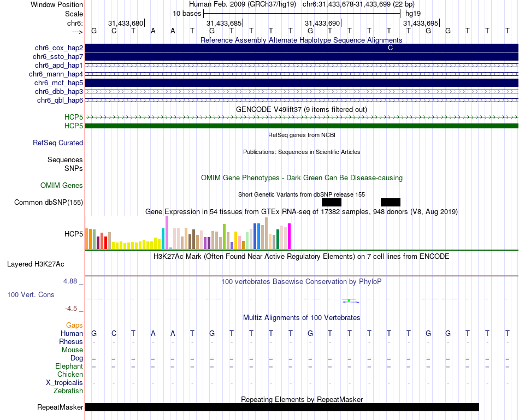Click the Sequences SNPs track label
This screenshot has width=519, height=420.
click(x=65, y=164)
